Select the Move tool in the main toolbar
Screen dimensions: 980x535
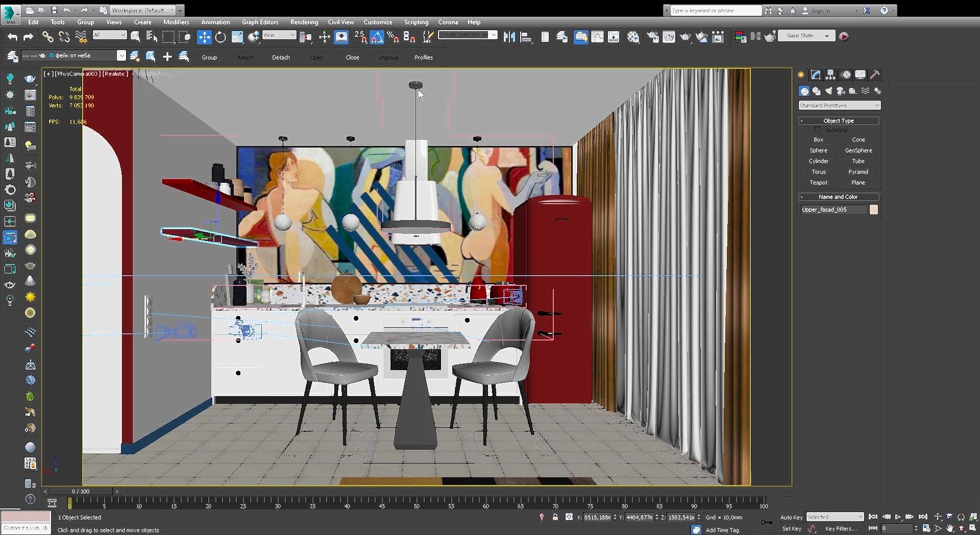click(x=204, y=37)
